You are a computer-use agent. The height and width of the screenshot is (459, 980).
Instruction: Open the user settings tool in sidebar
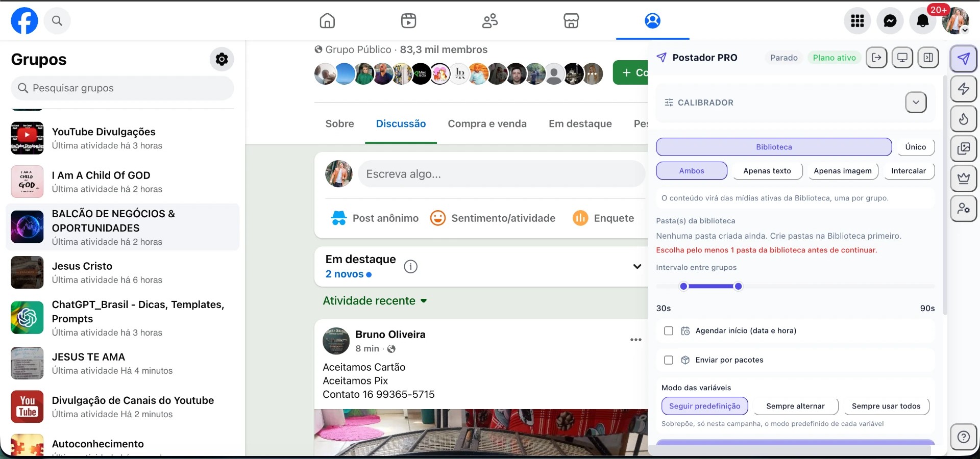click(964, 209)
